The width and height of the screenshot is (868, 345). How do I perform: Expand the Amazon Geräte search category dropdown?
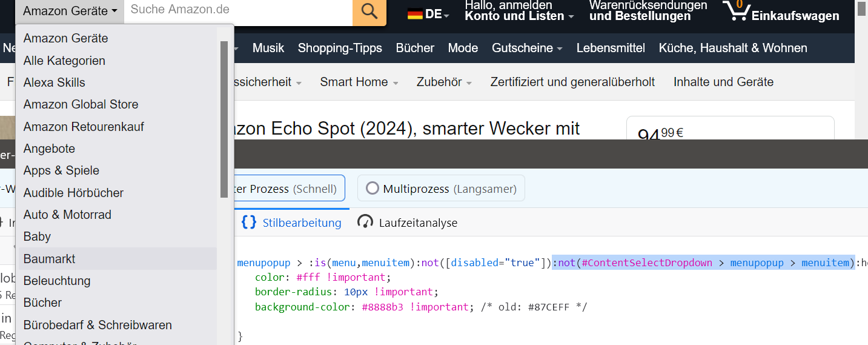pos(70,11)
